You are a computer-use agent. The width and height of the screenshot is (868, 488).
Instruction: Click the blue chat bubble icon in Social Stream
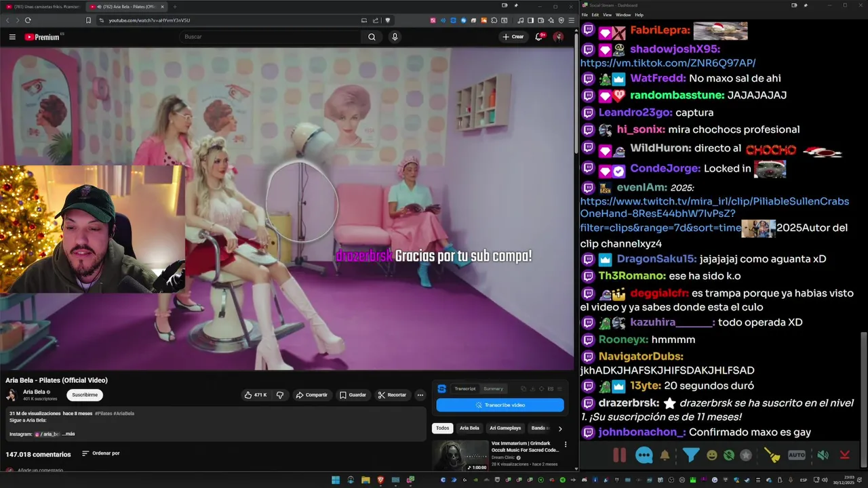(x=644, y=455)
